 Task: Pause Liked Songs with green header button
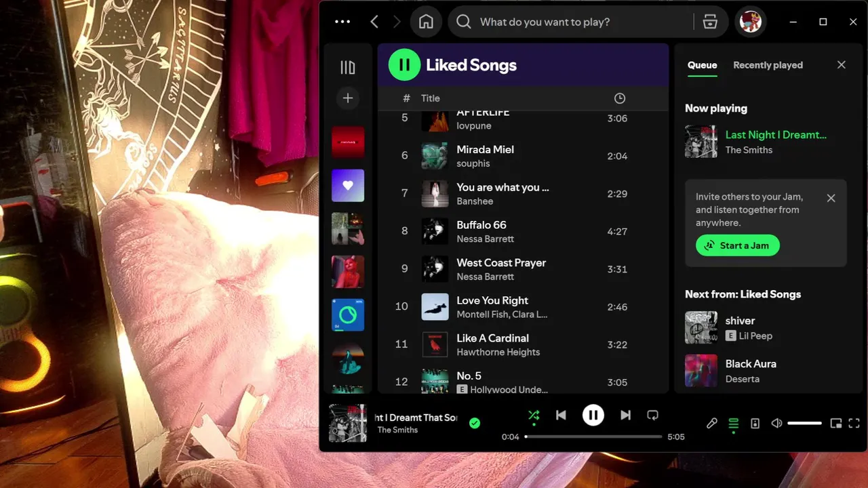point(404,65)
